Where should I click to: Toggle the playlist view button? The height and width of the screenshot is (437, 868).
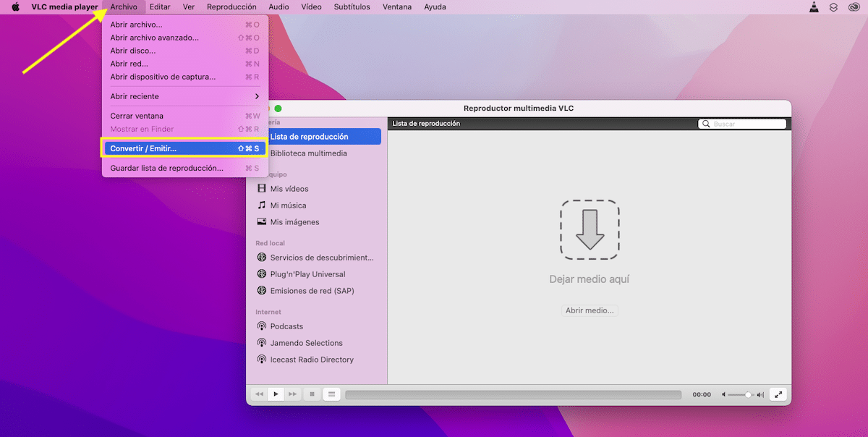coord(331,394)
